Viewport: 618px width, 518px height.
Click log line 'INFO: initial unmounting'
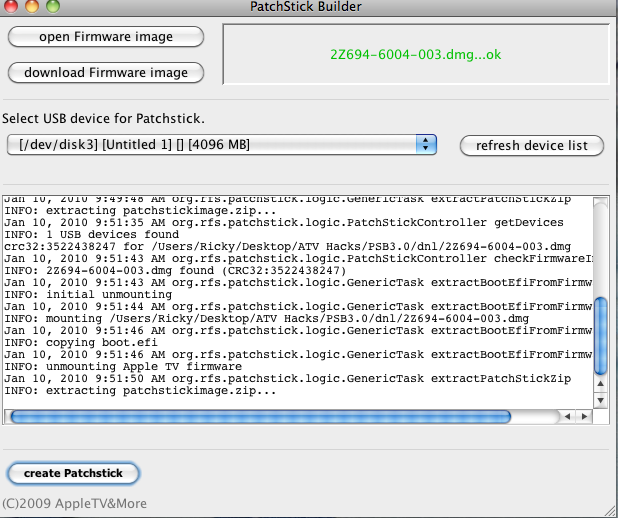point(88,294)
